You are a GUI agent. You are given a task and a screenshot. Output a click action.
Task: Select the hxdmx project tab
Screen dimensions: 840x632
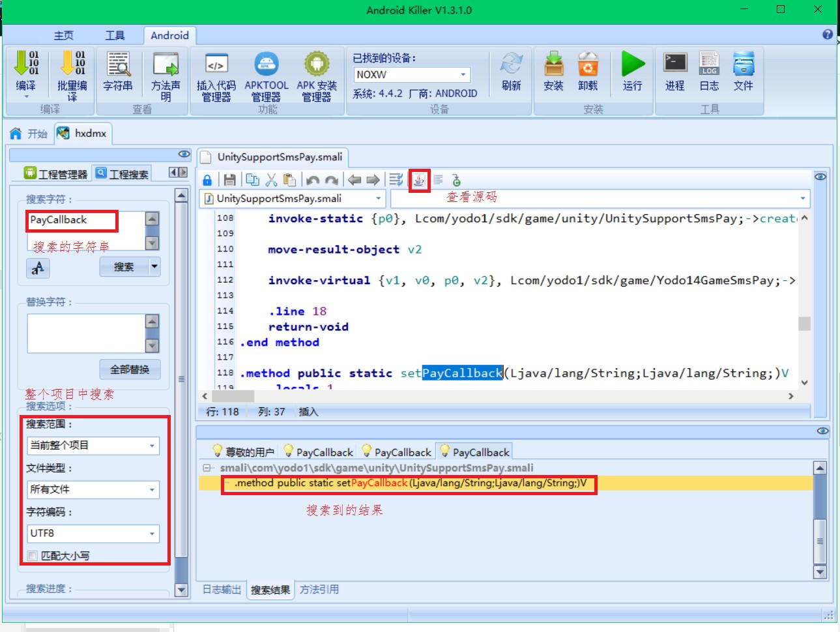83,134
